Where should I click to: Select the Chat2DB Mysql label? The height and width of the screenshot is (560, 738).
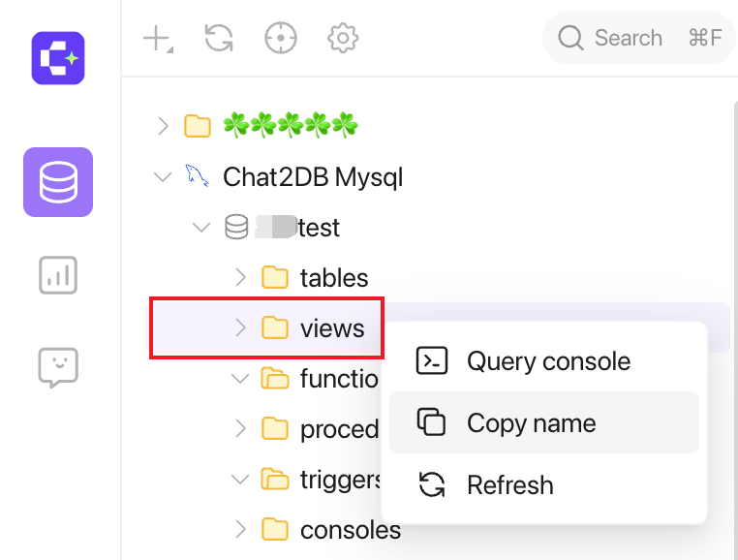coord(313,177)
